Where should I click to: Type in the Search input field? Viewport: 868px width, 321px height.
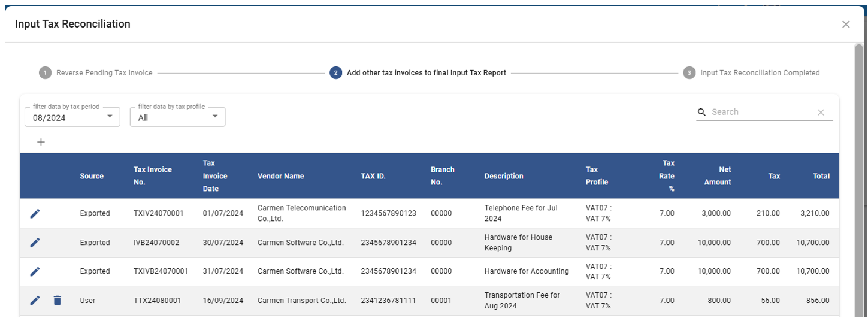pos(761,112)
